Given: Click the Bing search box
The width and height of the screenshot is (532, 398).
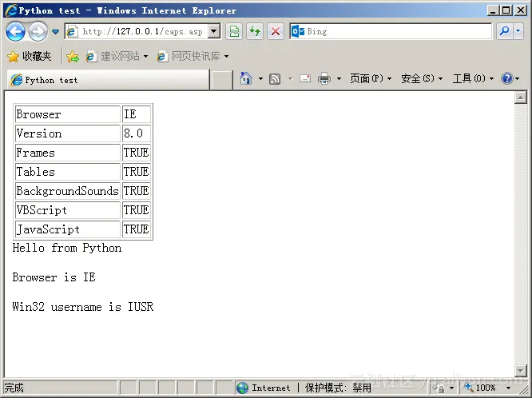Looking at the screenshot, I should (391, 32).
